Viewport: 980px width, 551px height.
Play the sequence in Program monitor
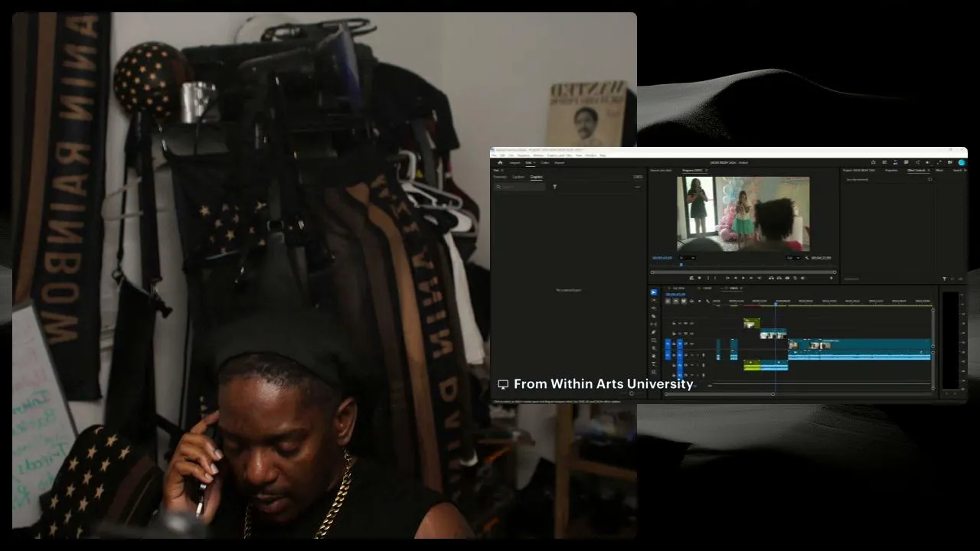(743, 278)
